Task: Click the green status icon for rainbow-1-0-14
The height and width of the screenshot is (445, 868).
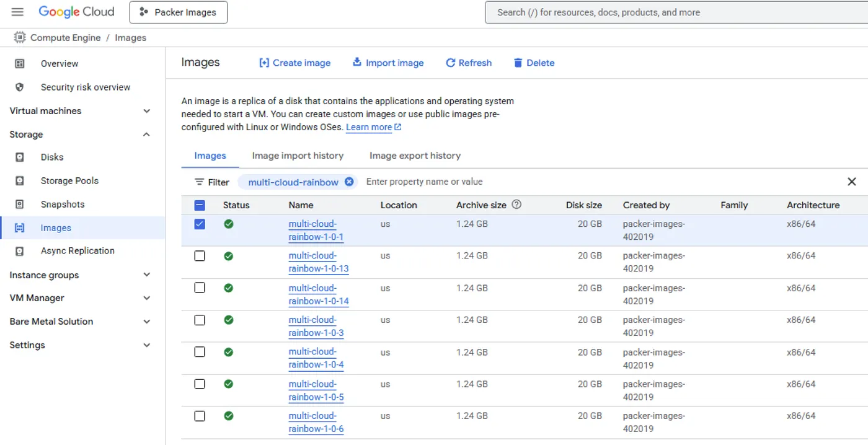Action: [x=229, y=288]
